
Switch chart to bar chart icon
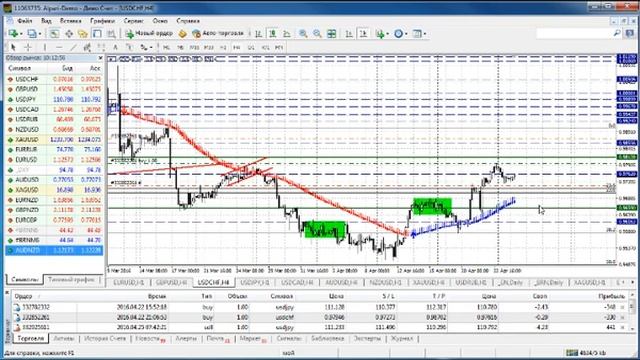pyautogui.click(x=258, y=34)
